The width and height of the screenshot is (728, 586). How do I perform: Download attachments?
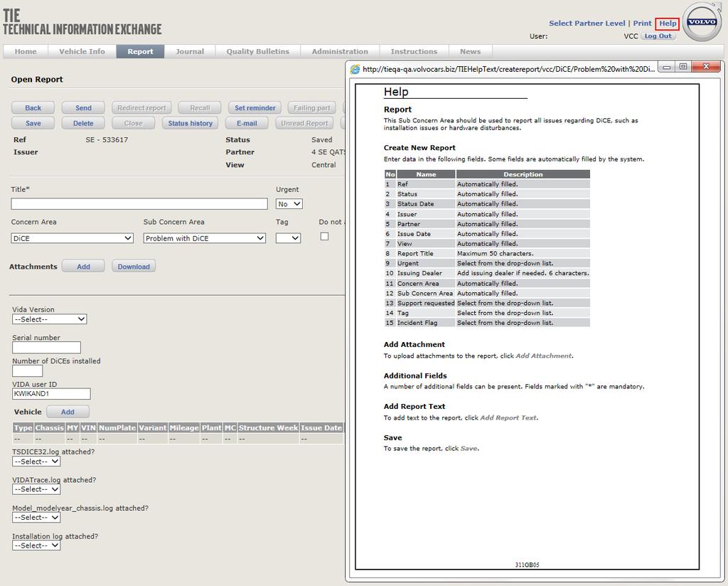134,267
